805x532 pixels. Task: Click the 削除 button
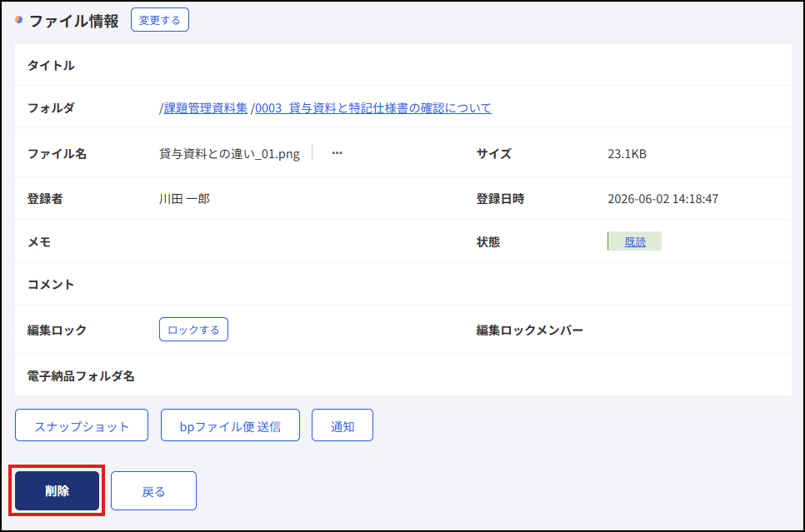[x=57, y=491]
